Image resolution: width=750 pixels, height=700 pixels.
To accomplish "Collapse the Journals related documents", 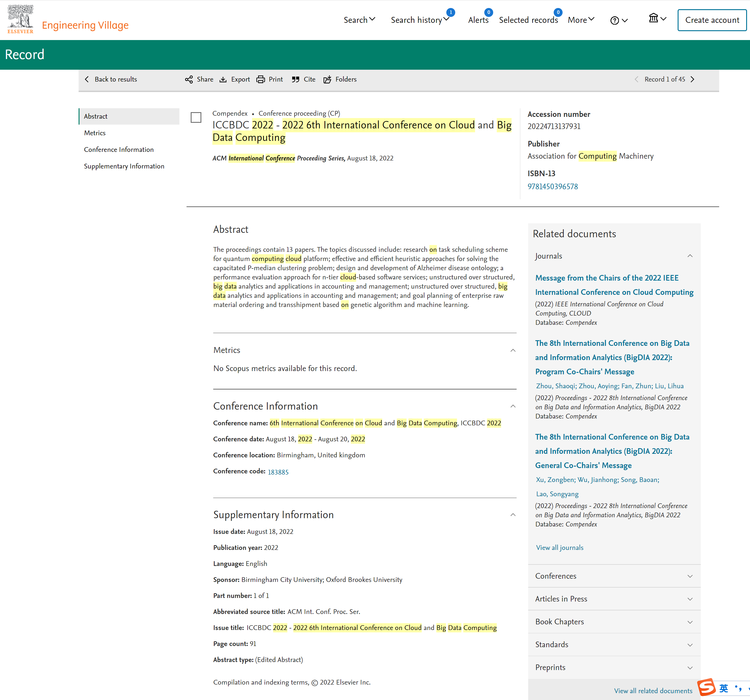I will 690,256.
